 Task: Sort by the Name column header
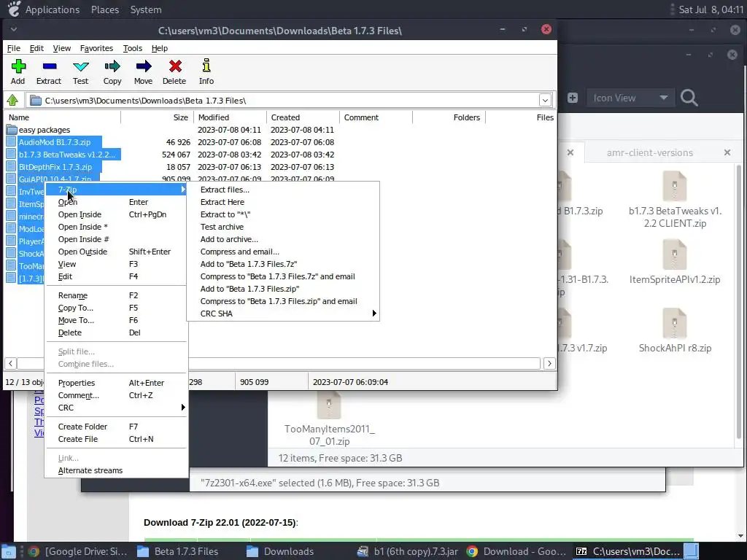tap(63, 117)
